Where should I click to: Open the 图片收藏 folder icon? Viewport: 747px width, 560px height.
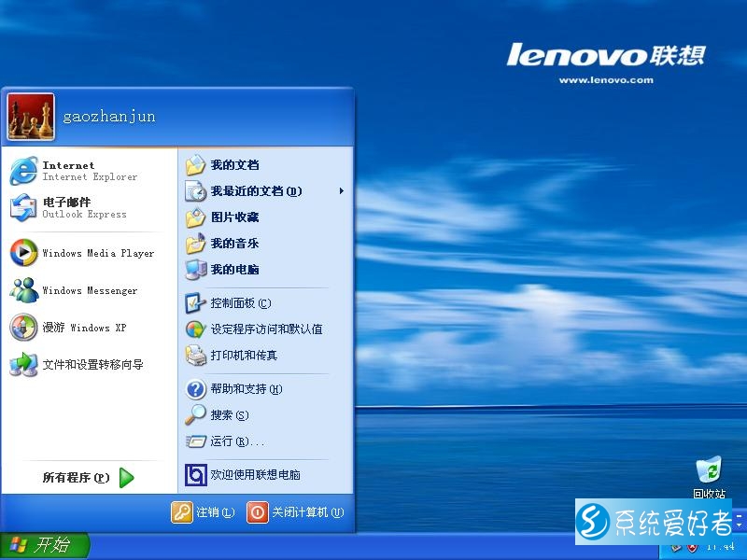(x=195, y=217)
